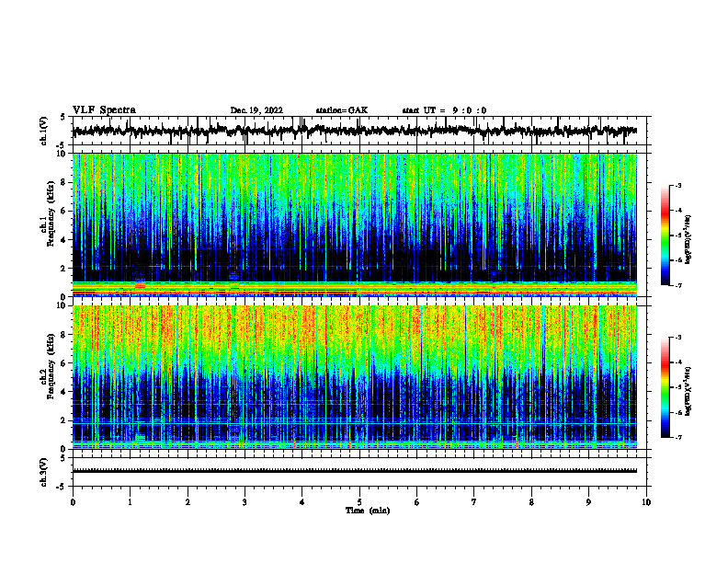Click time axis tick label "1"
728x563 pixels.
coord(130,502)
